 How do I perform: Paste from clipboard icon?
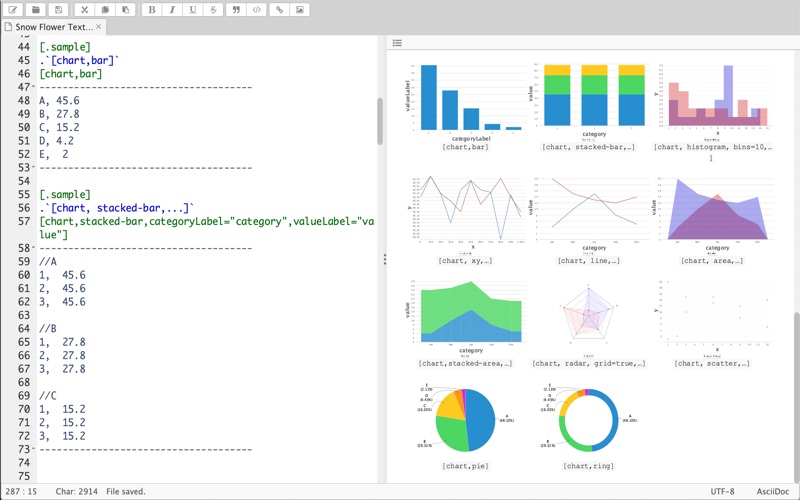[126, 9]
